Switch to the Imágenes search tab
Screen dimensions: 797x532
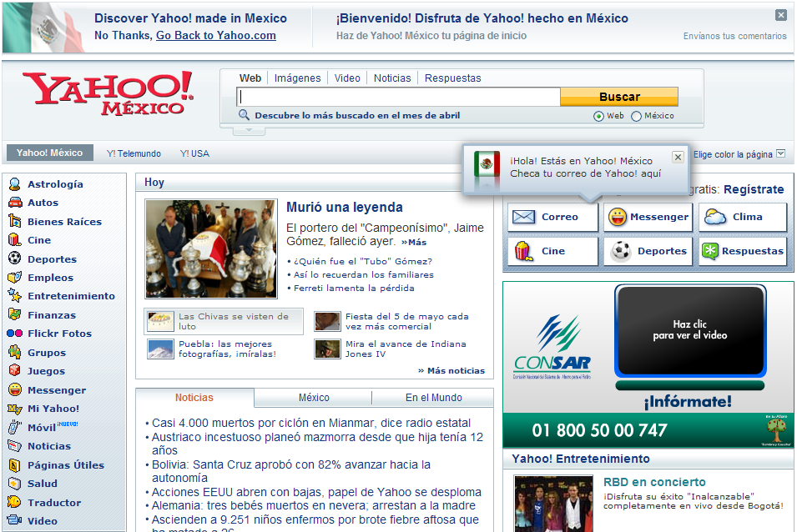pyautogui.click(x=297, y=78)
